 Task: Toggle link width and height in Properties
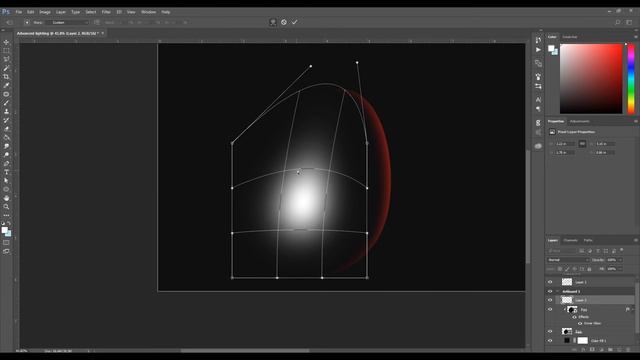tap(582, 144)
